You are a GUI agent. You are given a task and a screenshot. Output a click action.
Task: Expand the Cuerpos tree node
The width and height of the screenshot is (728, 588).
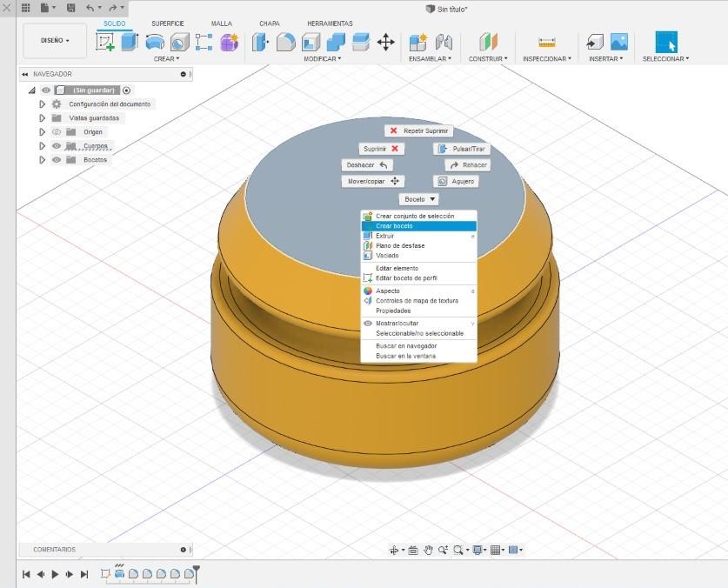tap(43, 146)
